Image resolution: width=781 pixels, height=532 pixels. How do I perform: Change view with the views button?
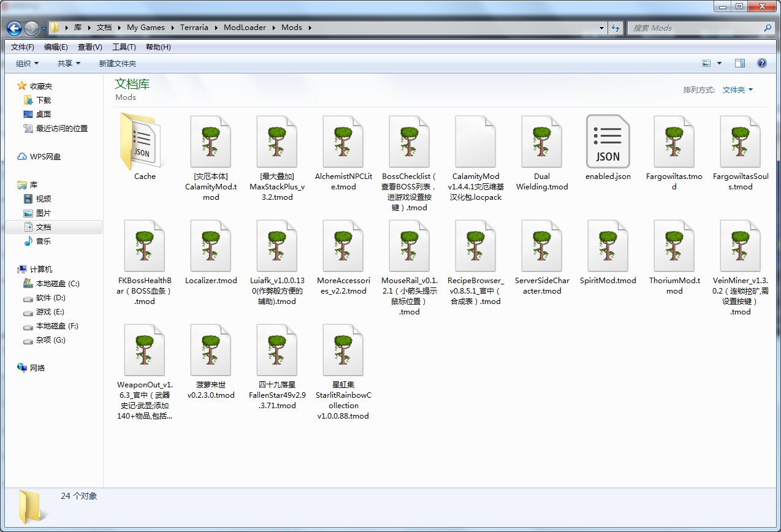click(706, 63)
